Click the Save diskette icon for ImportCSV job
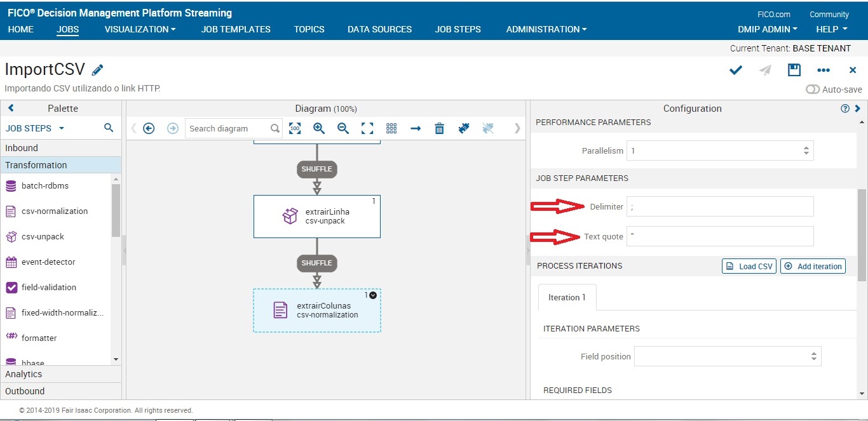 [794, 70]
